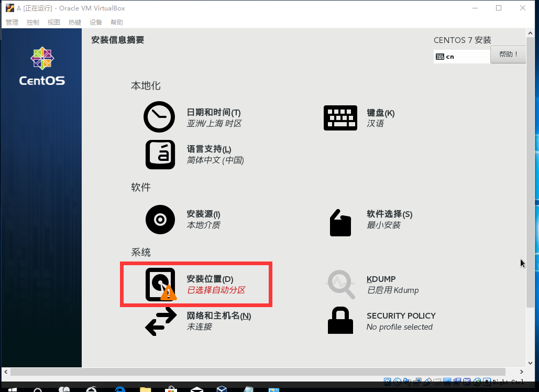Click the CentOS logo in the sidebar
This screenshot has height=392, width=539.
[42, 66]
